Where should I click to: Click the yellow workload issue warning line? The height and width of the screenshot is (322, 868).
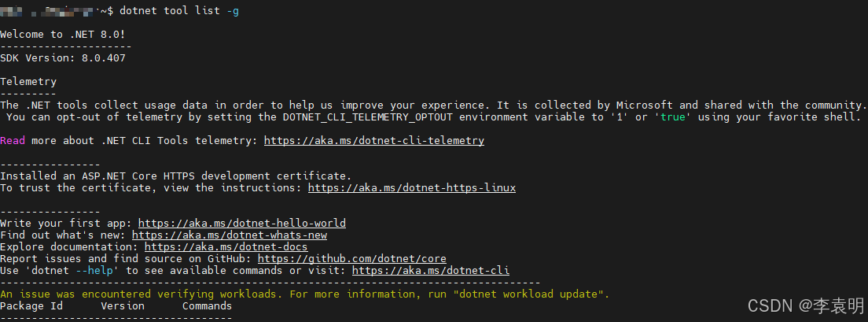[304, 294]
